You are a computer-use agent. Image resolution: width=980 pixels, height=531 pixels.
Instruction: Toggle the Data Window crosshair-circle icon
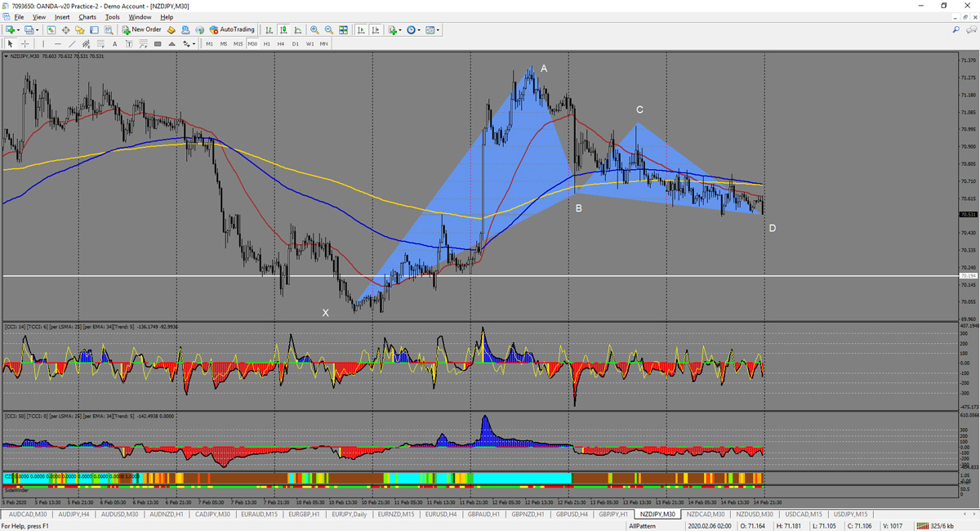click(x=66, y=29)
